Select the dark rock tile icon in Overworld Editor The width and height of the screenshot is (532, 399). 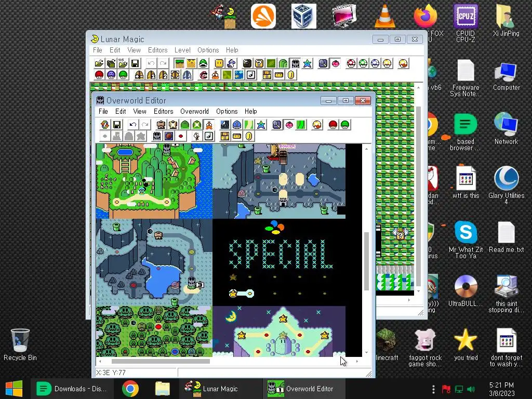(x=224, y=125)
